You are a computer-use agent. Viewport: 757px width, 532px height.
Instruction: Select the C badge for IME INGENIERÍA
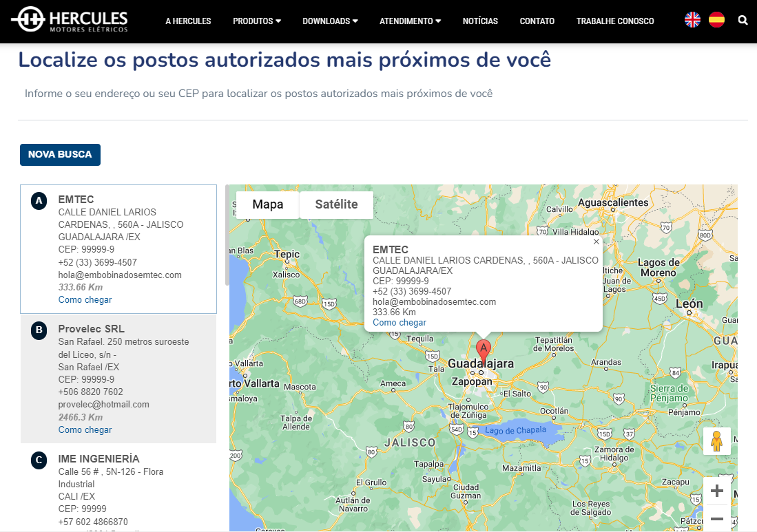coord(39,460)
